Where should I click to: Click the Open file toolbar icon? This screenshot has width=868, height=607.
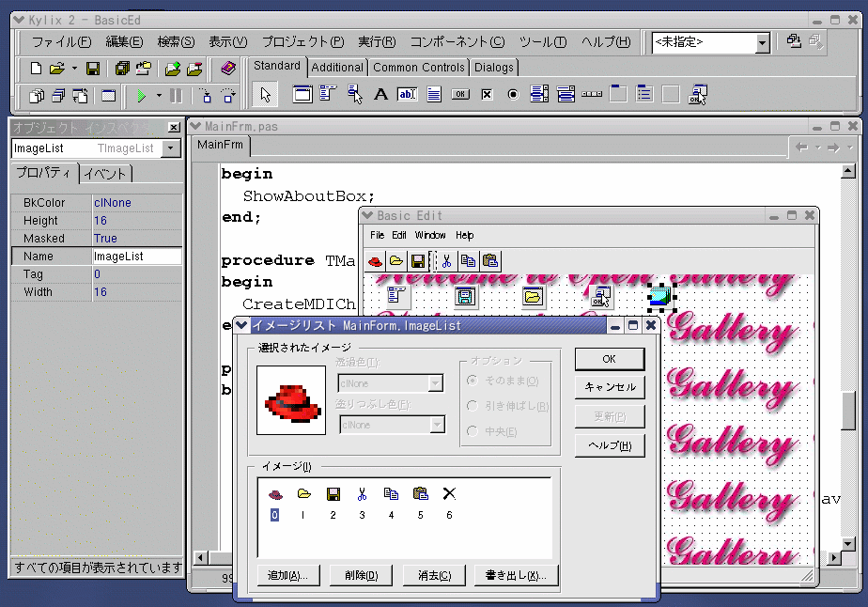tap(56, 68)
